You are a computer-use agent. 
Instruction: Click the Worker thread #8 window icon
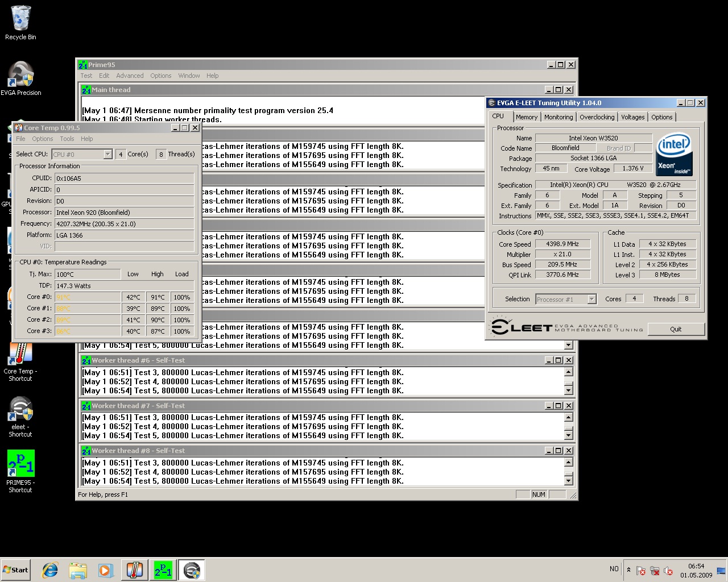(86, 451)
